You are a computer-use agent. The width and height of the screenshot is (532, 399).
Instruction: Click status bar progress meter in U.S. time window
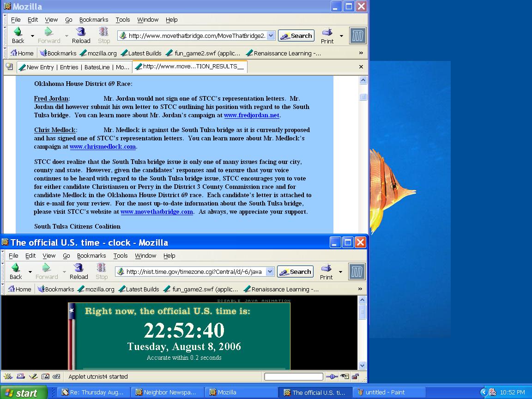click(294, 376)
